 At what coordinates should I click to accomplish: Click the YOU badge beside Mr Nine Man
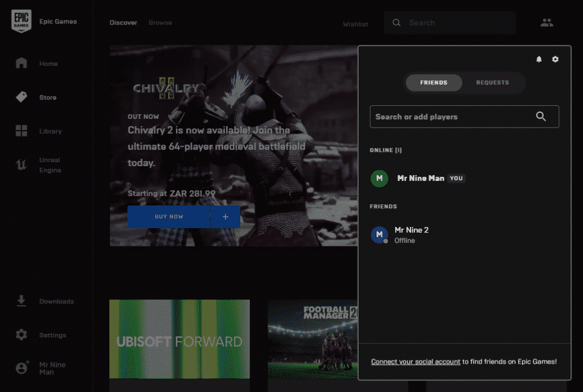(456, 178)
